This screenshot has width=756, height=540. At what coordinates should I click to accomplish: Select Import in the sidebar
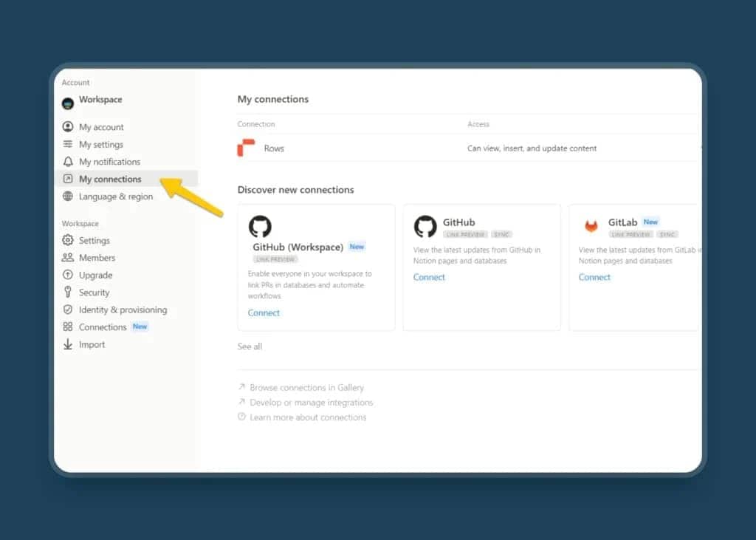coord(92,344)
